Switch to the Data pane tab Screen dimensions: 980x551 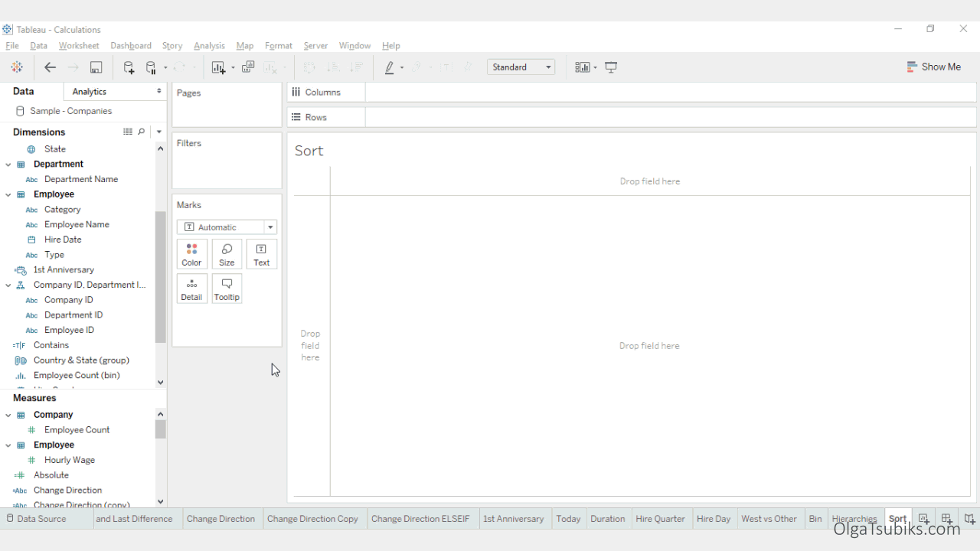click(x=24, y=91)
